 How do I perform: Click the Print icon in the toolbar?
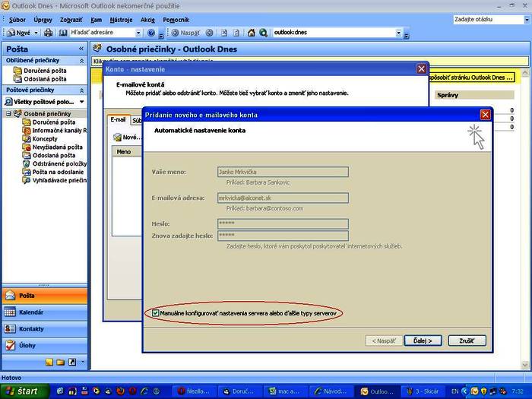point(49,33)
